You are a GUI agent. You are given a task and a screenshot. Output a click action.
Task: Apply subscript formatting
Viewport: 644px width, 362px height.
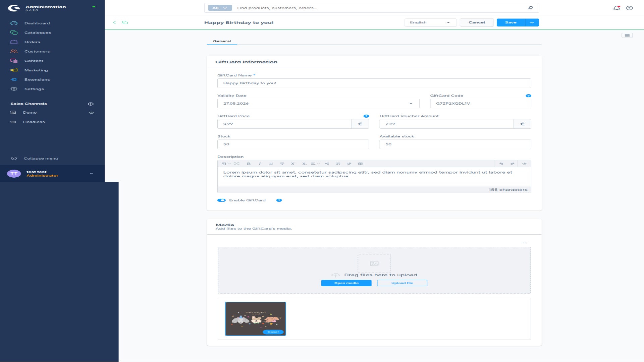tap(304, 164)
